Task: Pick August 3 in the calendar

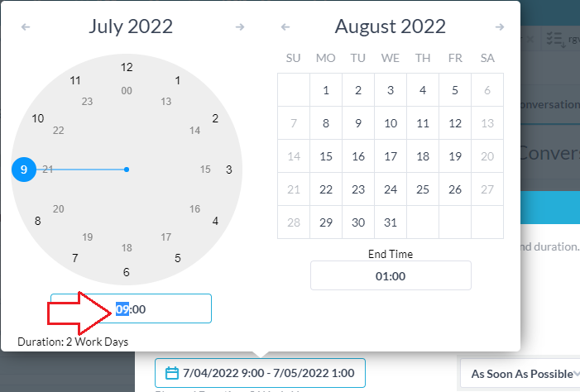Action: tap(391, 90)
